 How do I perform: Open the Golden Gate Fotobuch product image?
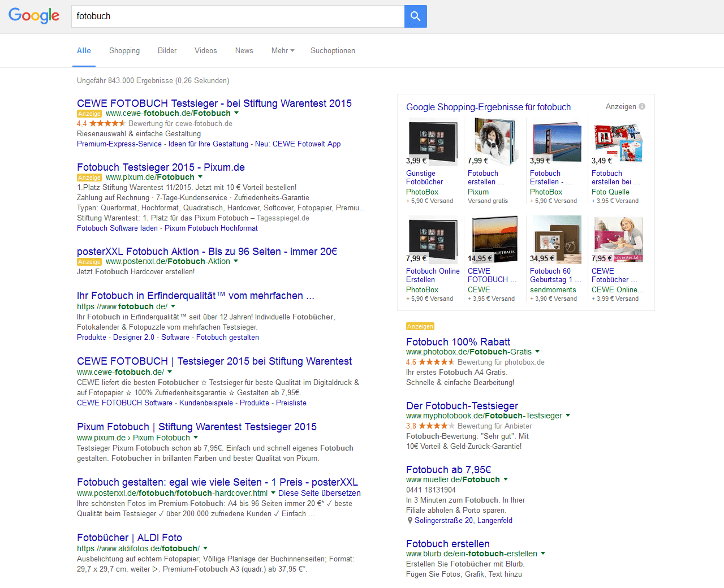[556, 142]
